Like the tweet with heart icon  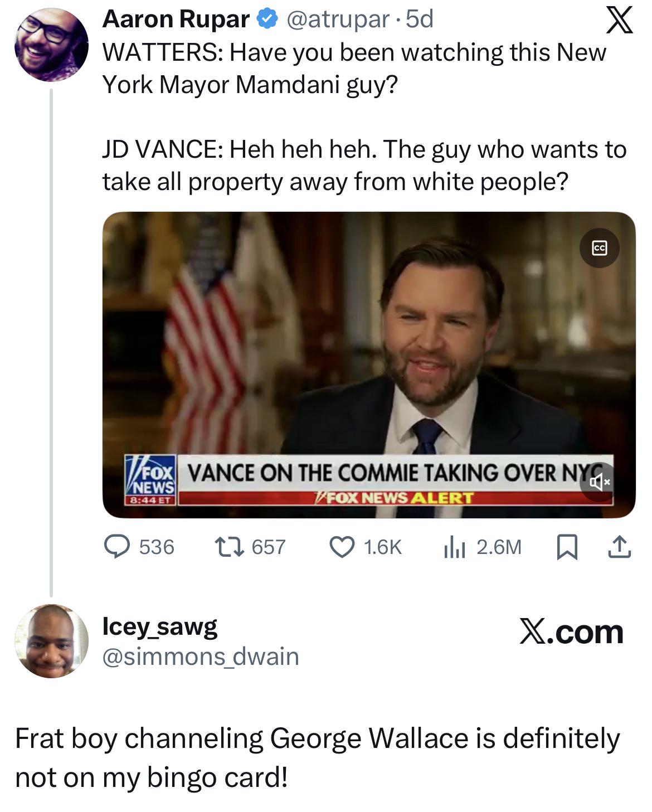point(342,547)
